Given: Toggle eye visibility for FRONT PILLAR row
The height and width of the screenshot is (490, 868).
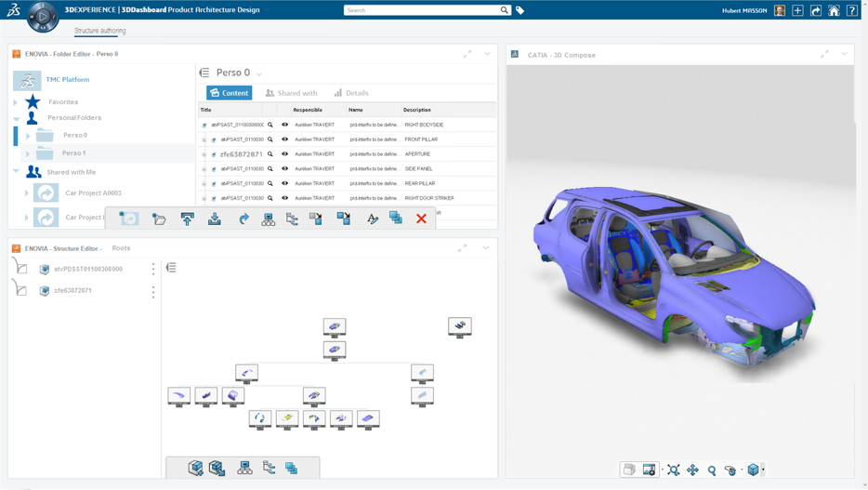Looking at the screenshot, I should [284, 139].
